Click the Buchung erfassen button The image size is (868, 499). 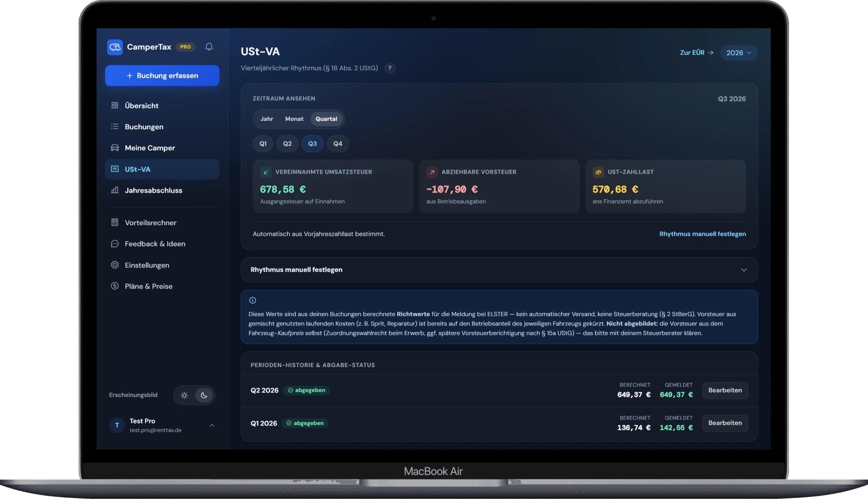[x=162, y=76]
